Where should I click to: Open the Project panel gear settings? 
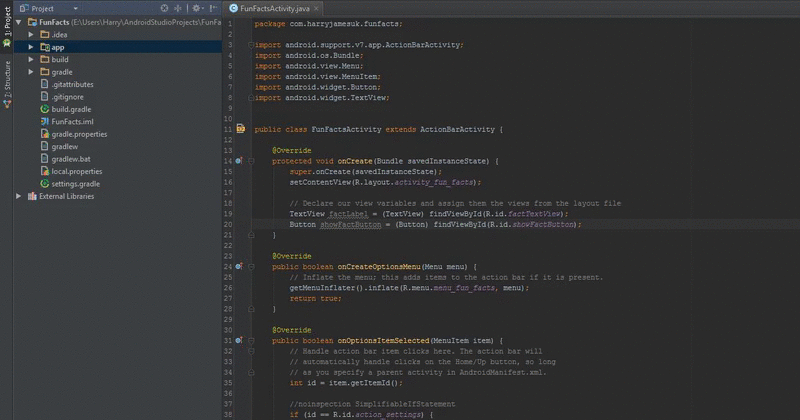196,8
